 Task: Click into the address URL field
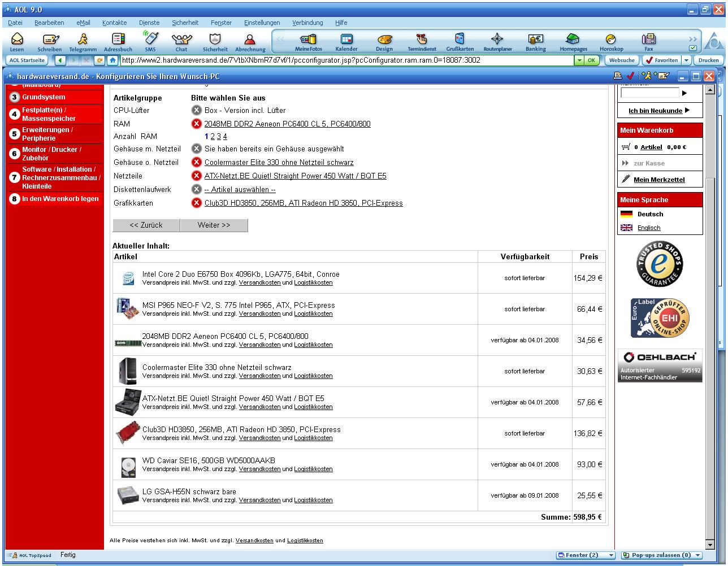347,60
